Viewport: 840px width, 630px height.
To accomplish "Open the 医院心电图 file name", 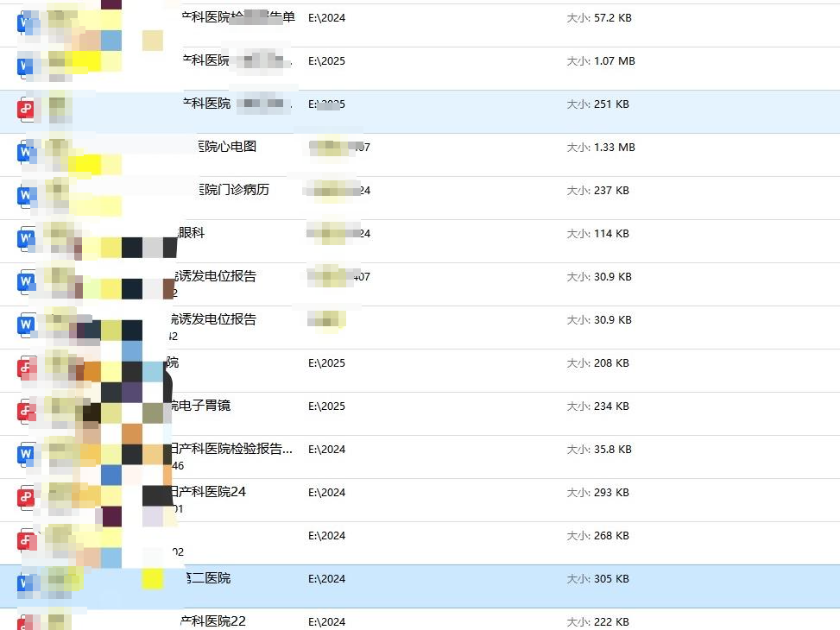I will click(227, 147).
